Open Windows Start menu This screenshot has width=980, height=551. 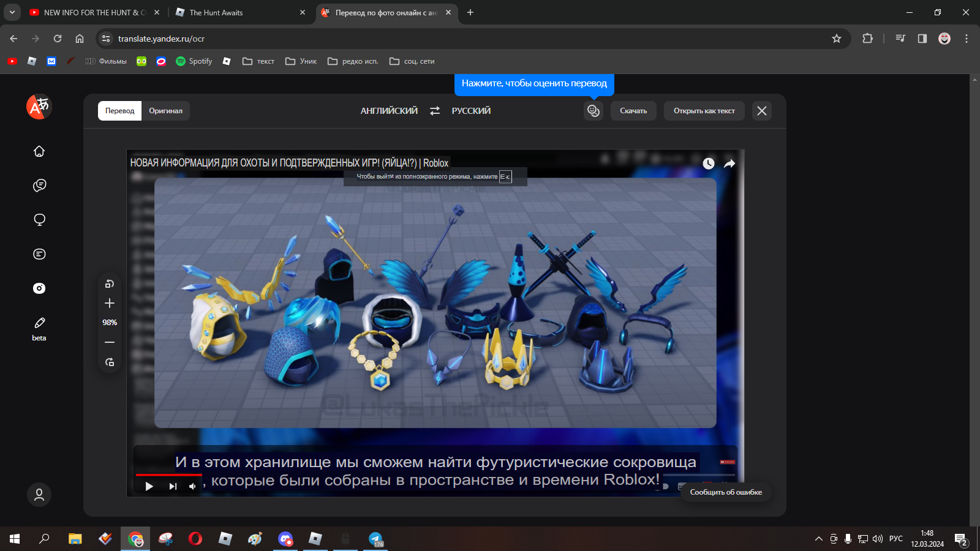point(15,539)
